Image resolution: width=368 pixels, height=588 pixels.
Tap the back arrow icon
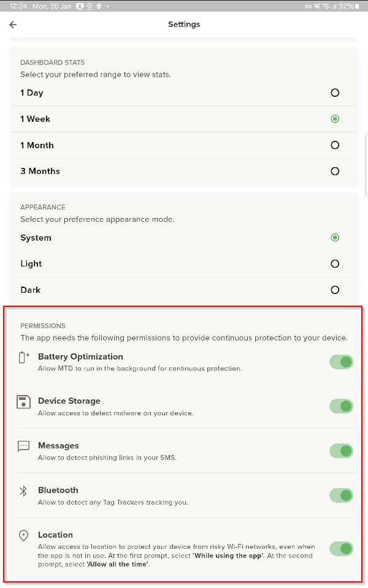tap(13, 24)
